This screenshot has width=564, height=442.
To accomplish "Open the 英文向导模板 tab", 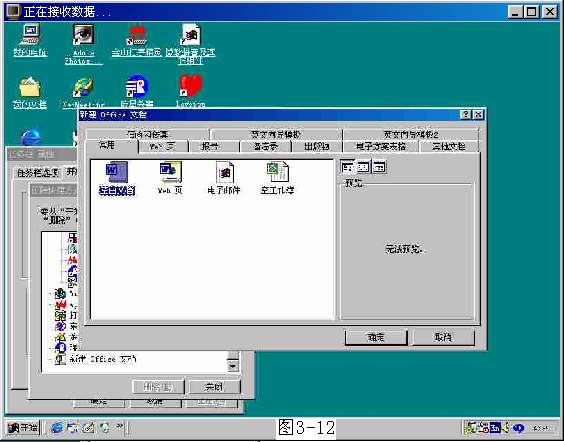I will tap(276, 134).
